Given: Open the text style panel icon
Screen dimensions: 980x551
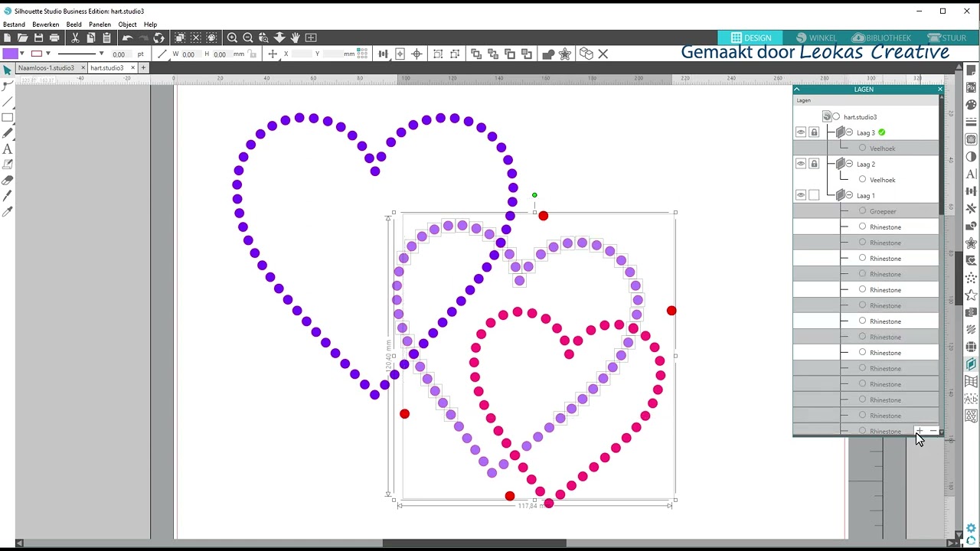Looking at the screenshot, I should click(x=972, y=174).
